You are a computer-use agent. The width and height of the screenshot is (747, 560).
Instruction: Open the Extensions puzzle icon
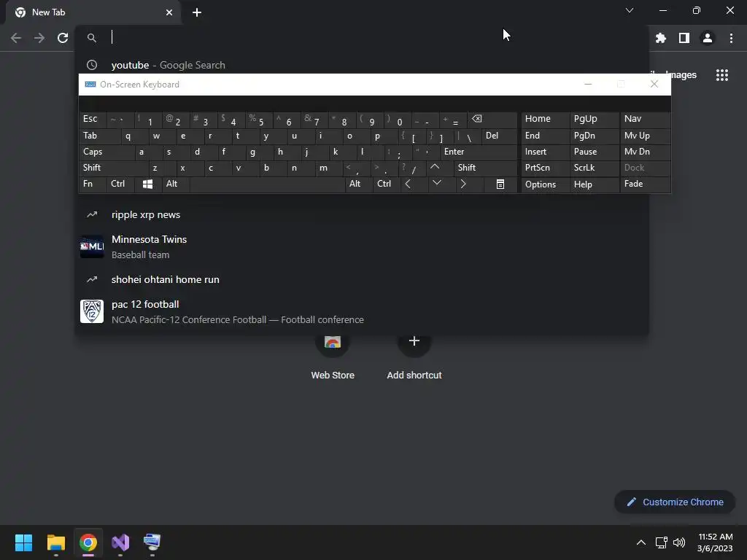pos(660,38)
